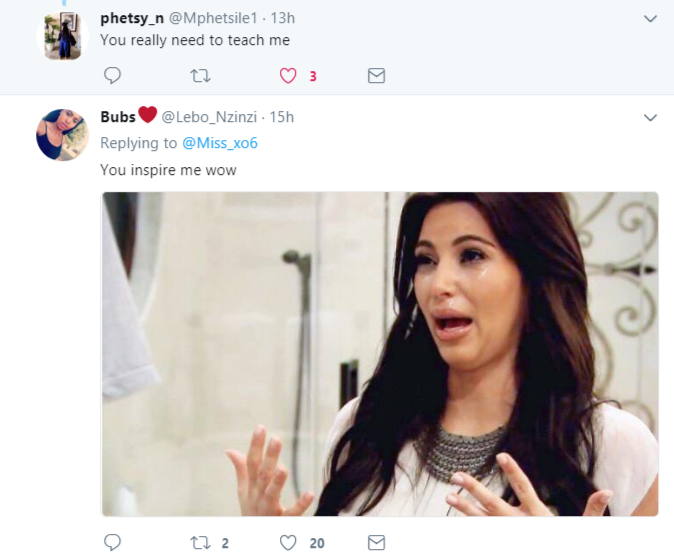
Task: Click the phetsy_n display name
Action: coord(132,18)
